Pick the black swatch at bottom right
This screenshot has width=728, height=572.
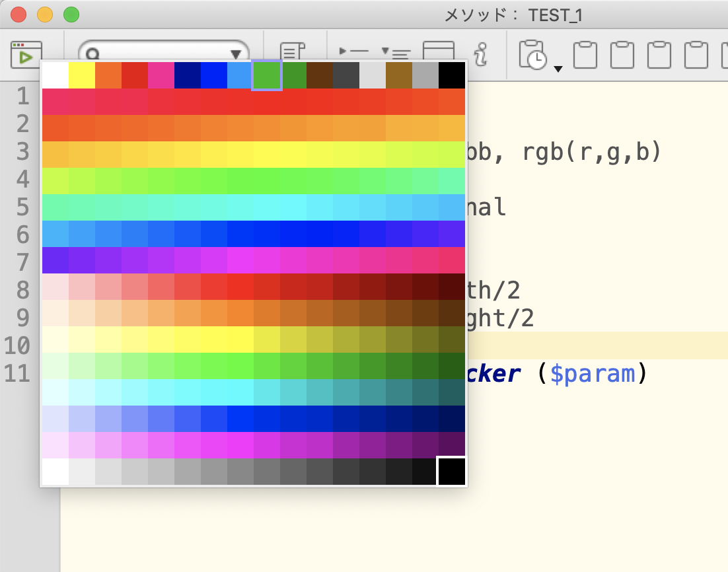click(x=452, y=471)
